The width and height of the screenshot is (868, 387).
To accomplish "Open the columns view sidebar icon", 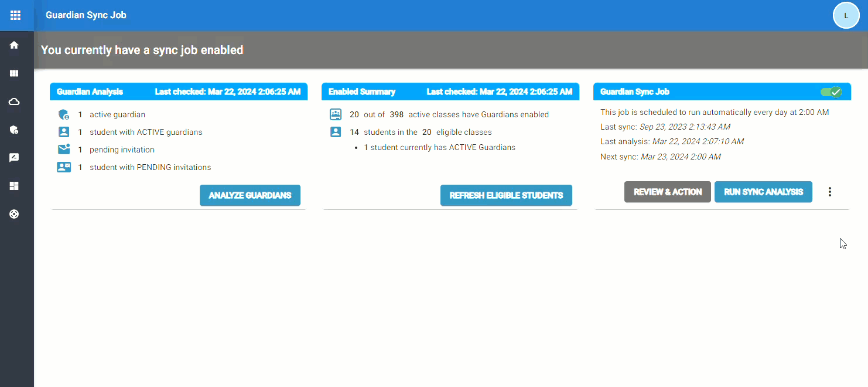I will pos(15,73).
